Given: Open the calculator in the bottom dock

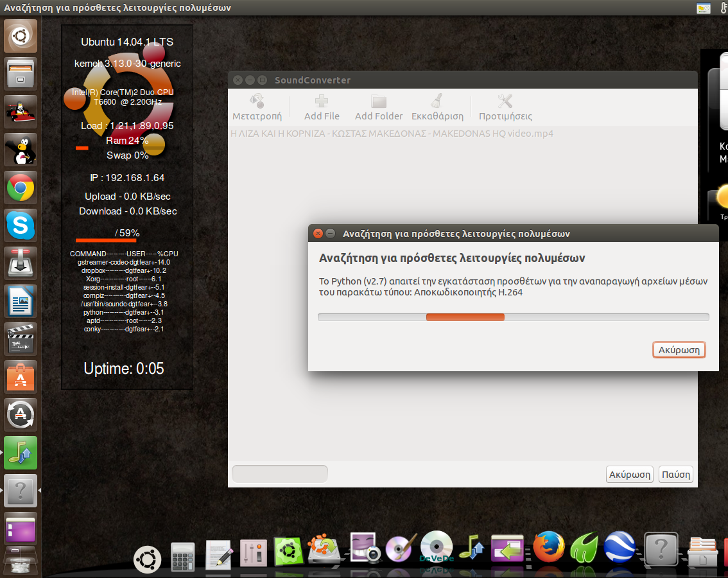Looking at the screenshot, I should [x=182, y=556].
